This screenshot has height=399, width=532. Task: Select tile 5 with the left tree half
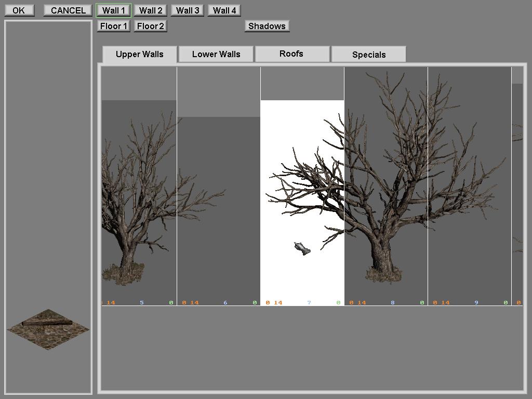(x=139, y=203)
